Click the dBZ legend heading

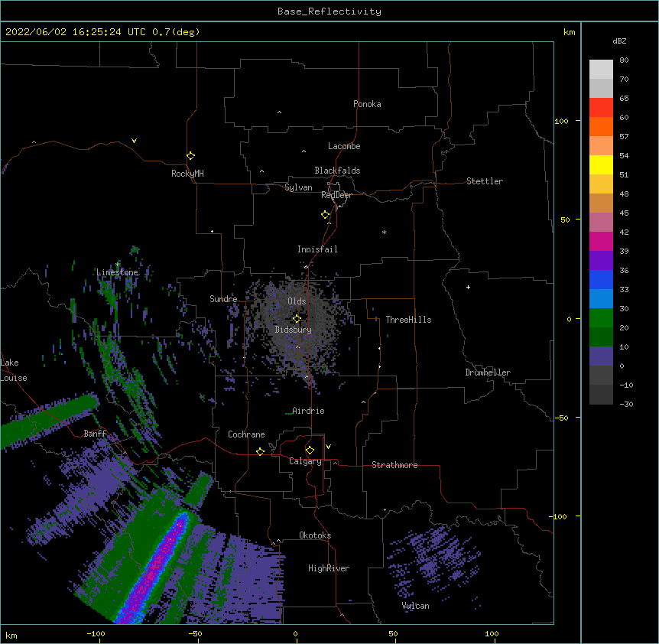[619, 41]
